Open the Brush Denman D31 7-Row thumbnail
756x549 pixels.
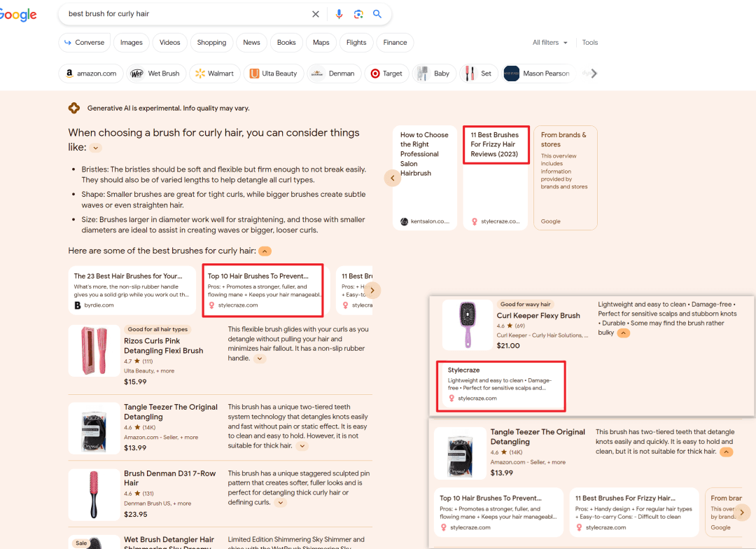pos(94,494)
